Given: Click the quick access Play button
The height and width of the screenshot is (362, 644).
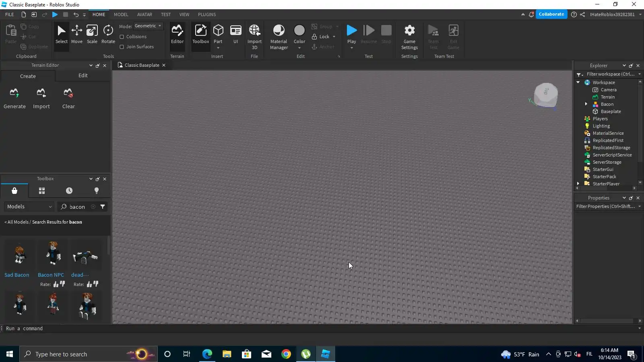Looking at the screenshot, I should click(55, 14).
